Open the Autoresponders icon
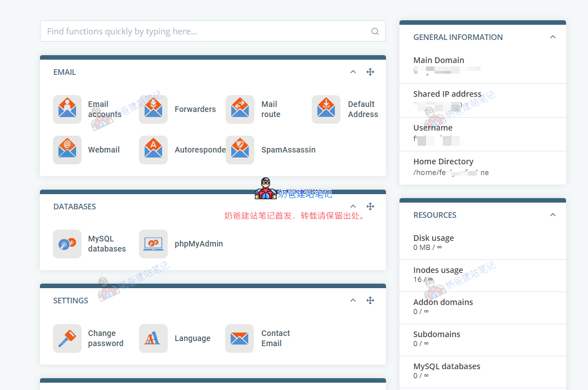588x390 pixels. point(153,150)
